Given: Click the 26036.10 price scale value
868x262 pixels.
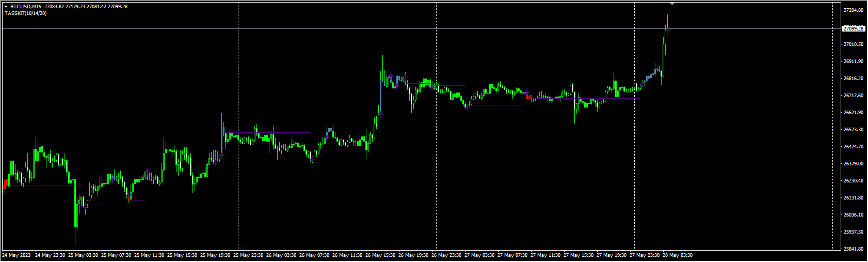Looking at the screenshot, I should [x=854, y=215].
